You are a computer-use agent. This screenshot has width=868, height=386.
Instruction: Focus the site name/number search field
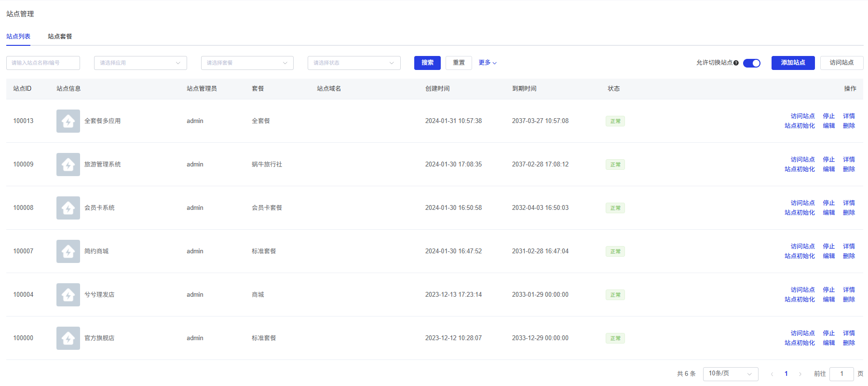click(x=43, y=63)
